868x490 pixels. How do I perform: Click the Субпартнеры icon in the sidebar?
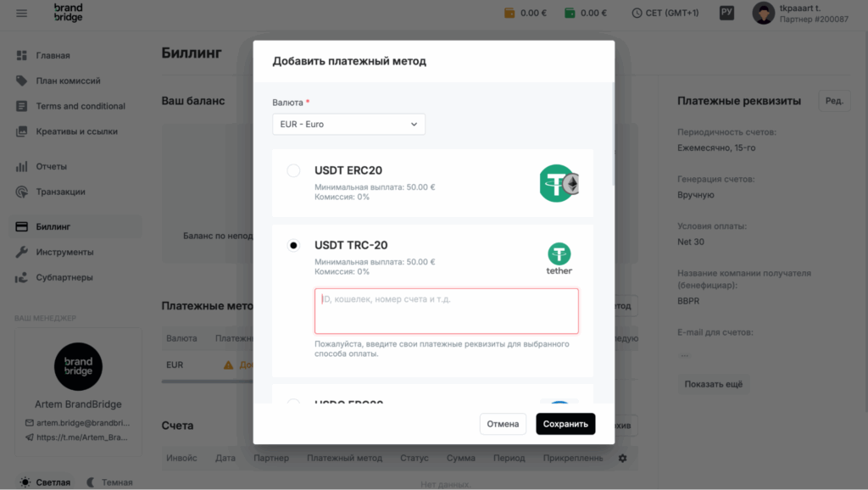click(x=21, y=278)
